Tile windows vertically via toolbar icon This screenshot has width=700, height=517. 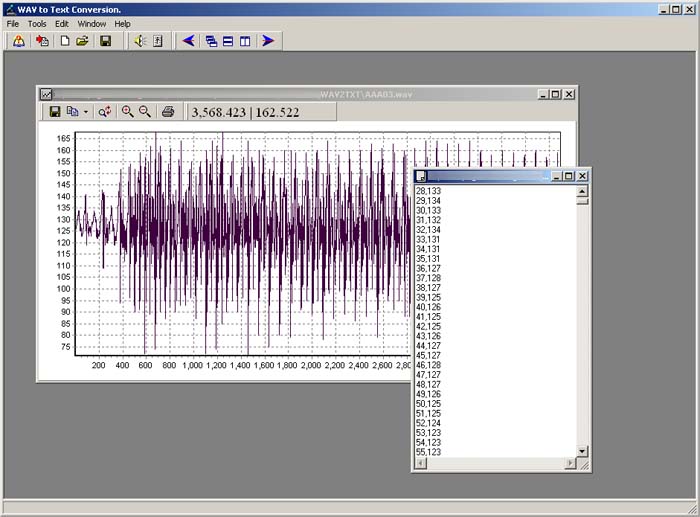[x=245, y=41]
